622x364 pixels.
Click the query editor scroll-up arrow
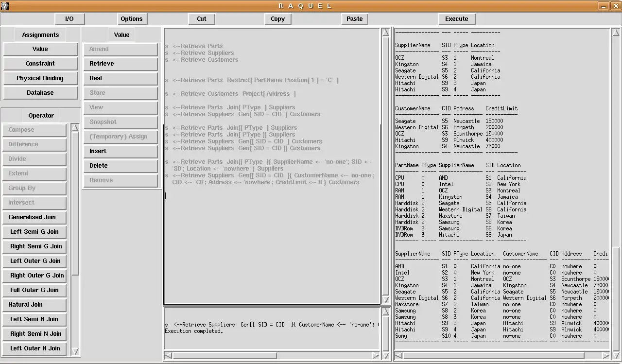point(386,33)
